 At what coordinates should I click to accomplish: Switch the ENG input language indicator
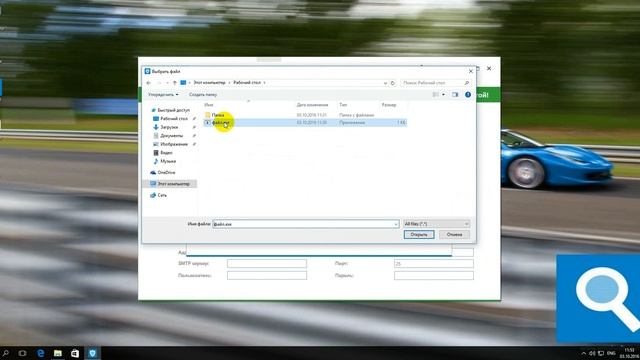[611, 353]
